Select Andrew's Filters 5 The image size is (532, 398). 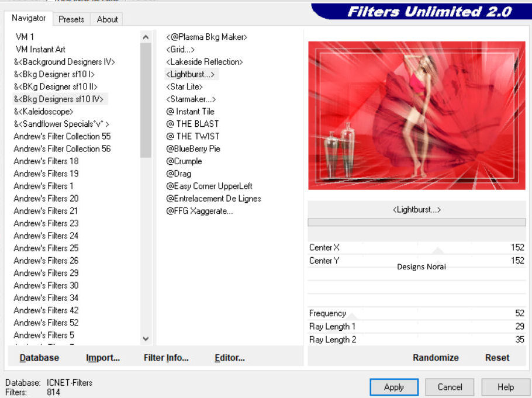(x=44, y=335)
